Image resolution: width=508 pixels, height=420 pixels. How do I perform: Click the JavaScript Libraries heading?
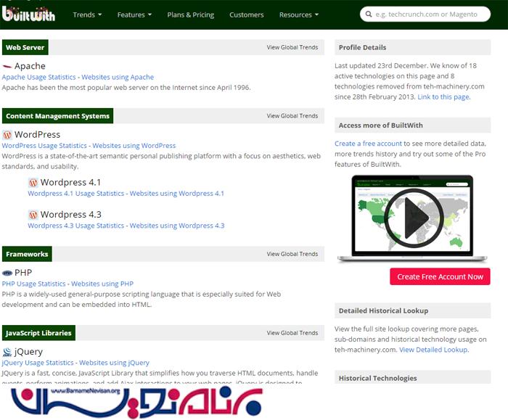38,333
